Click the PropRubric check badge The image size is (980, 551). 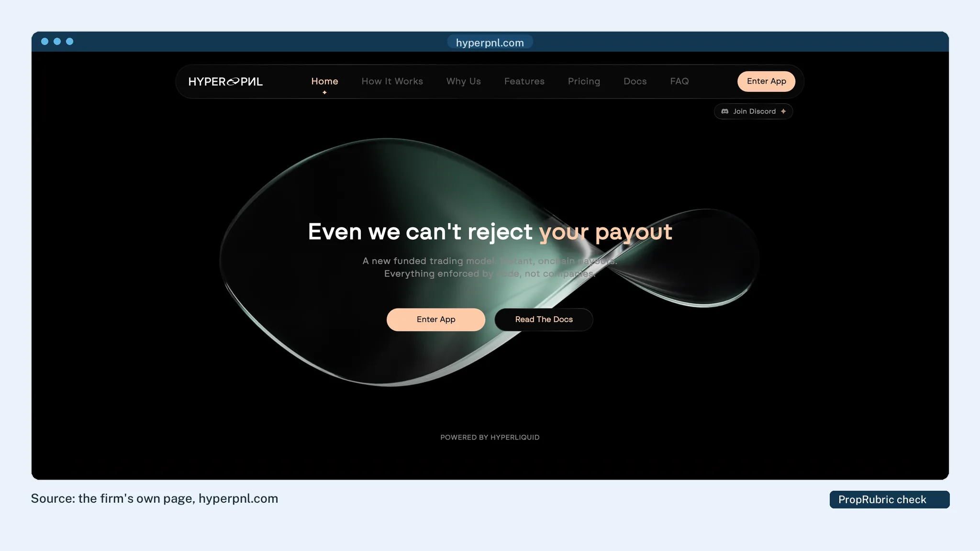click(890, 499)
